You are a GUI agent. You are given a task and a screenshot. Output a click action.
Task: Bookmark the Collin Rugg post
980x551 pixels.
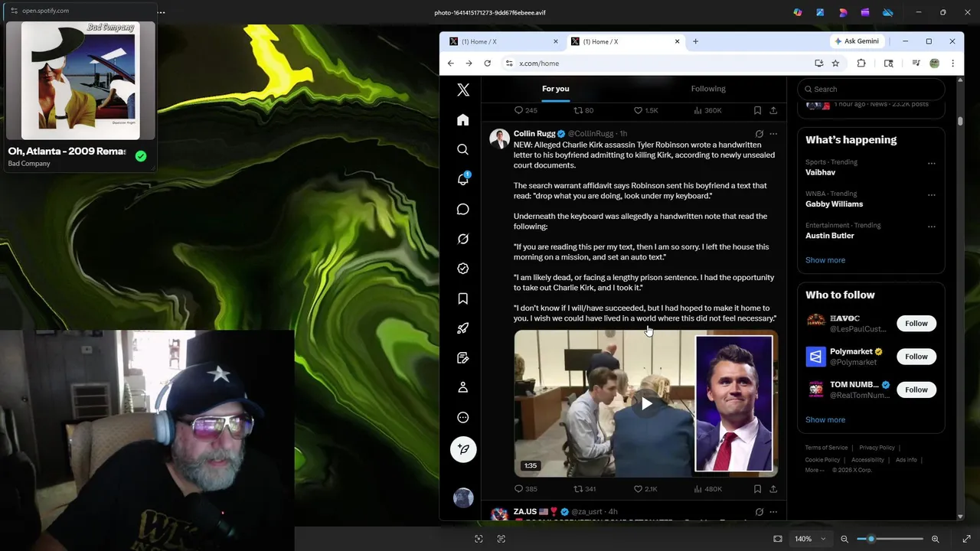tap(757, 489)
